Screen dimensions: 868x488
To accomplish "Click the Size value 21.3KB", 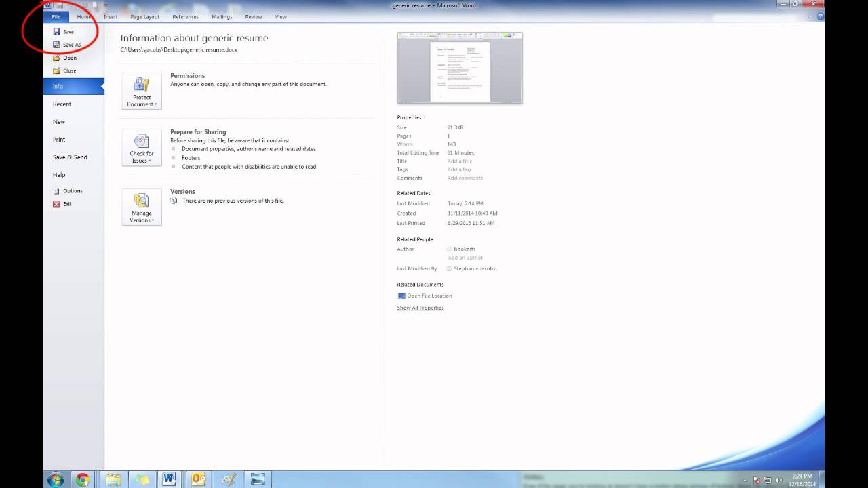I will [x=455, y=127].
